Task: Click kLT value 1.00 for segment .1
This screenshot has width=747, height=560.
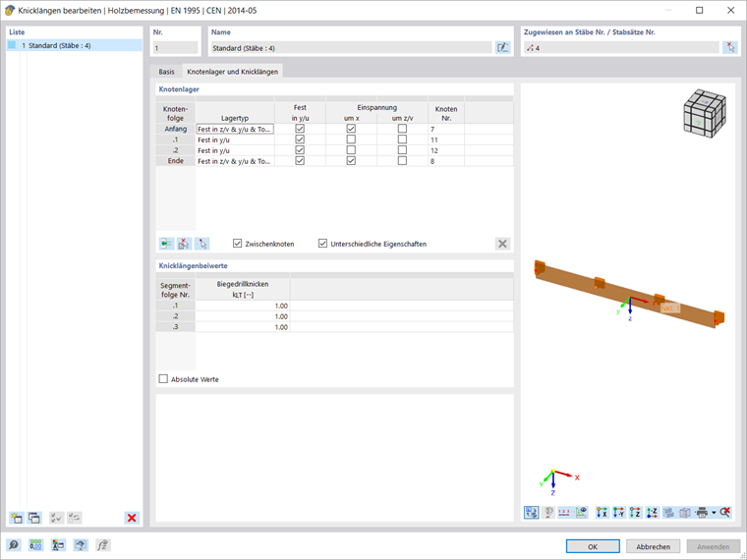Action: pos(243,306)
